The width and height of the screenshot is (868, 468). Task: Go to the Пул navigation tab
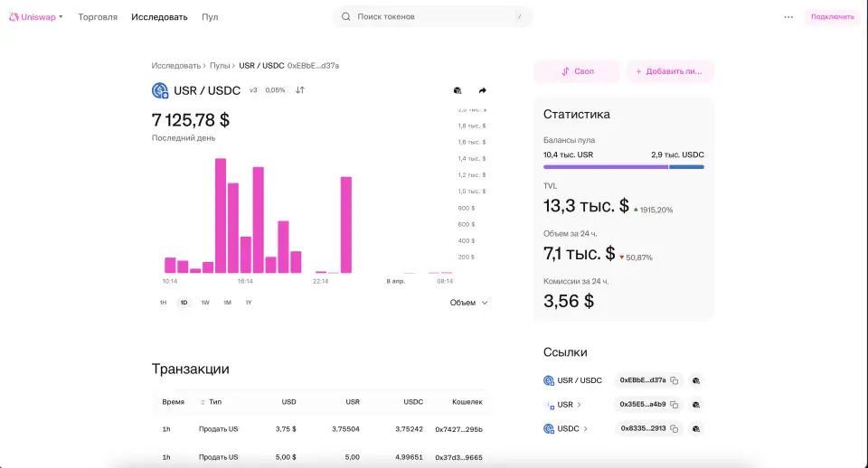click(x=210, y=17)
